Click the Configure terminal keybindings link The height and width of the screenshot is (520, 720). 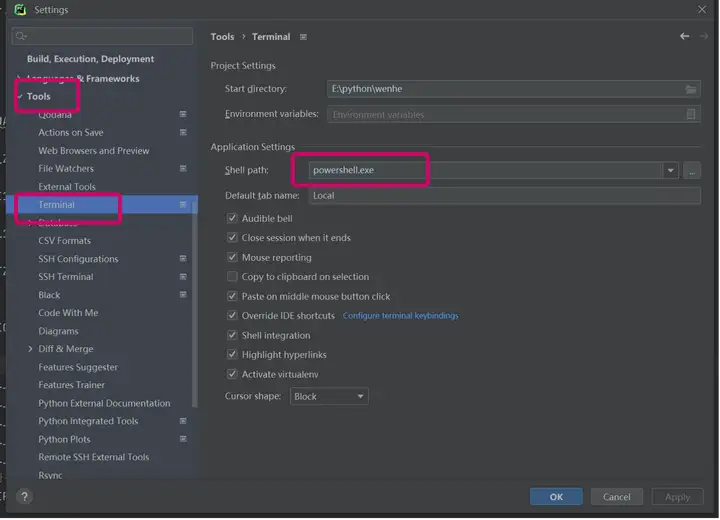tap(400, 316)
